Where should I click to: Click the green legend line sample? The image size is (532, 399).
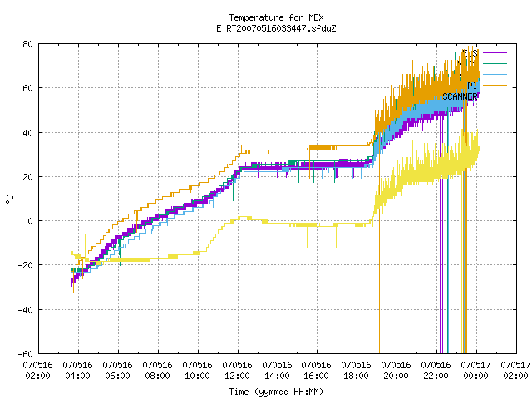(495, 63)
